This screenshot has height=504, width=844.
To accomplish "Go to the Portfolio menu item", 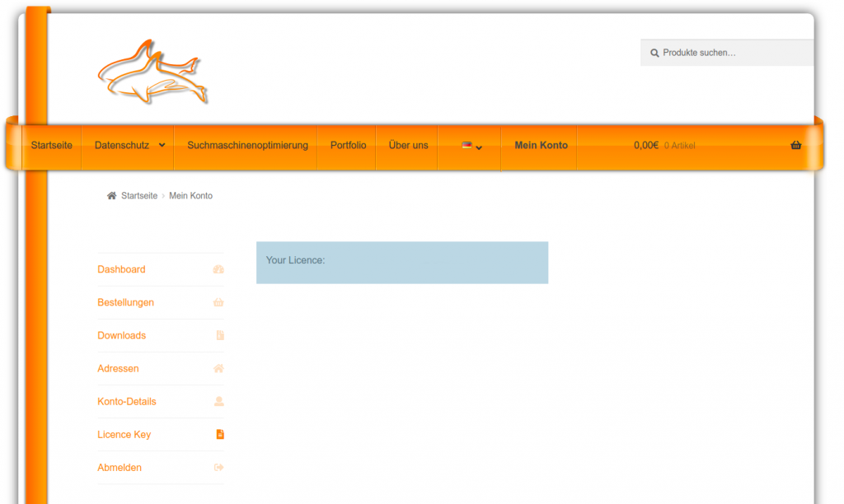I will click(348, 145).
